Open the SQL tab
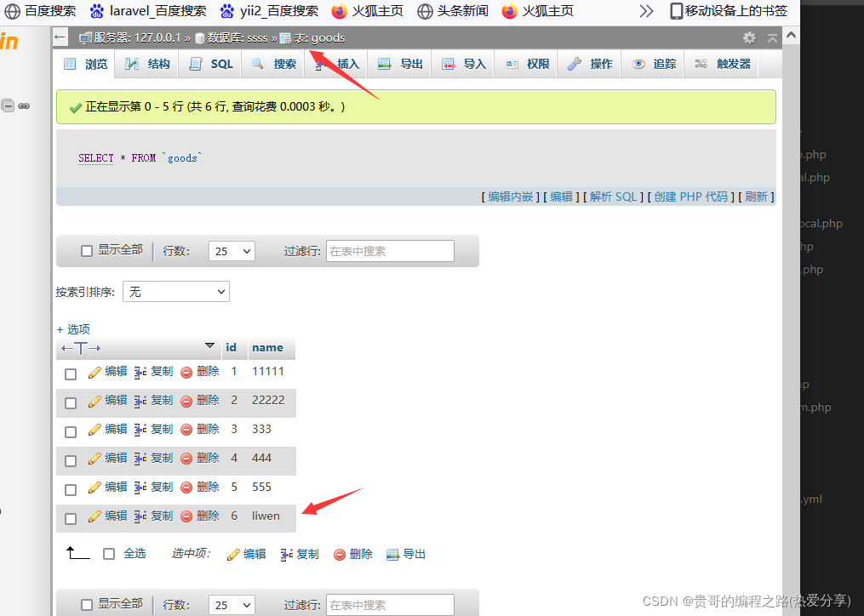 click(210, 64)
